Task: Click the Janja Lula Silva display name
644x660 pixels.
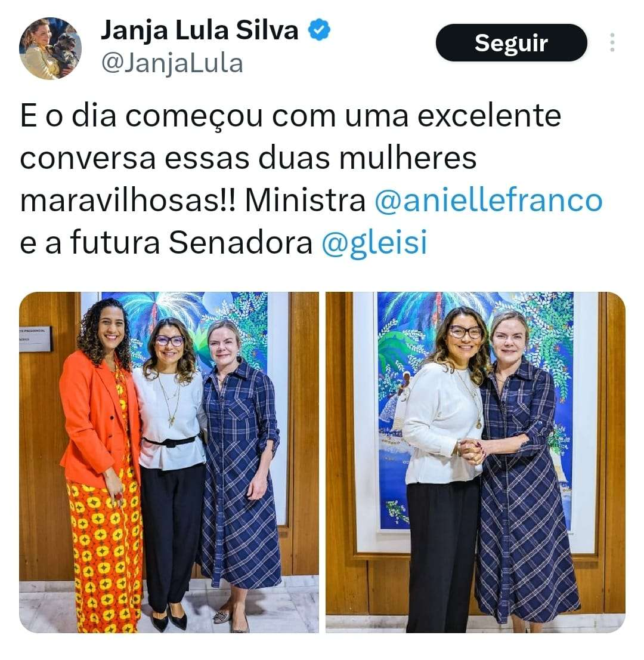Action: (x=199, y=30)
